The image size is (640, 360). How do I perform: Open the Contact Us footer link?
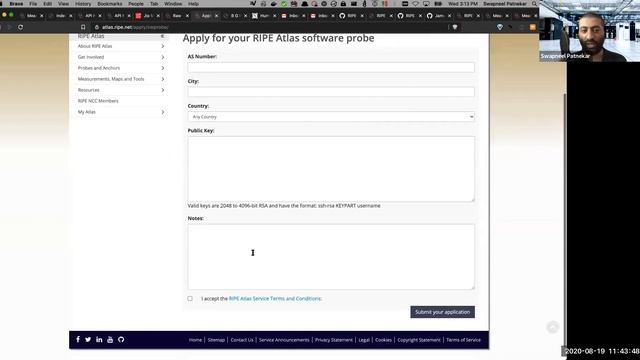point(242,340)
